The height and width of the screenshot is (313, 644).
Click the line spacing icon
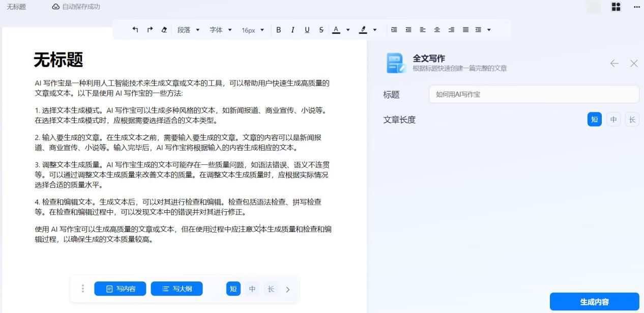tap(478, 30)
